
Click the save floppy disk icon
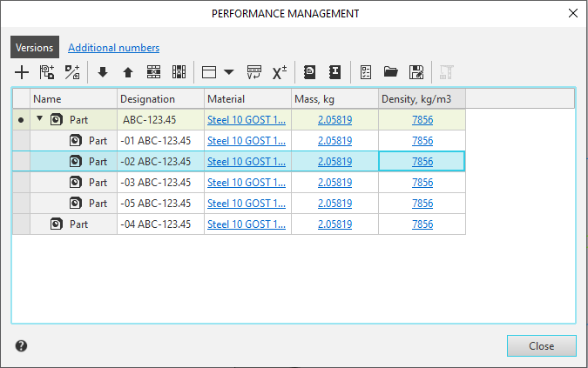click(416, 73)
